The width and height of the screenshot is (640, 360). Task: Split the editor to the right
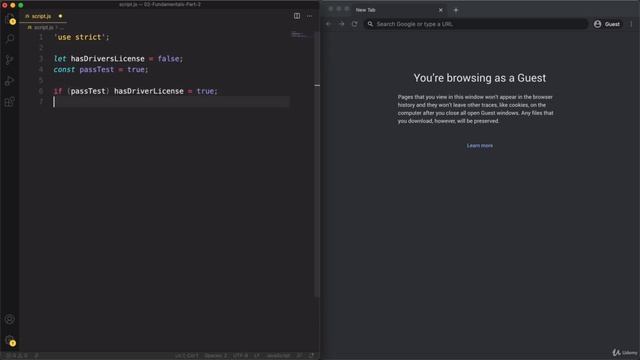(297, 16)
